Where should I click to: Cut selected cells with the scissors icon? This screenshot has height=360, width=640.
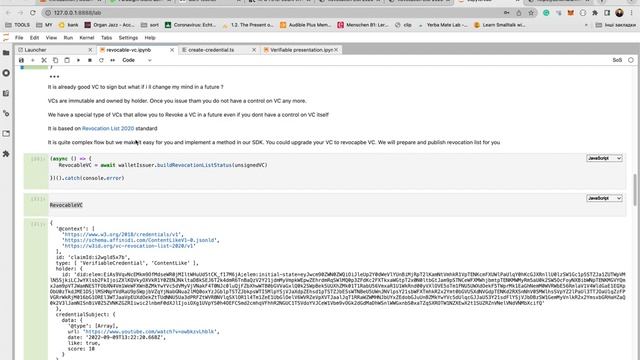pos(44,60)
